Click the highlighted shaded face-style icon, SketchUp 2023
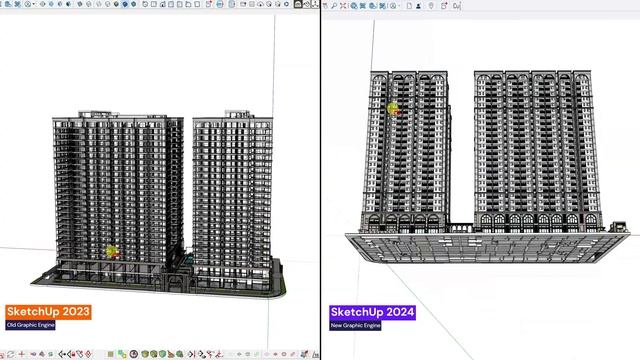Image resolution: width=640 pixels, height=360 pixels. pyautogui.click(x=125, y=4)
